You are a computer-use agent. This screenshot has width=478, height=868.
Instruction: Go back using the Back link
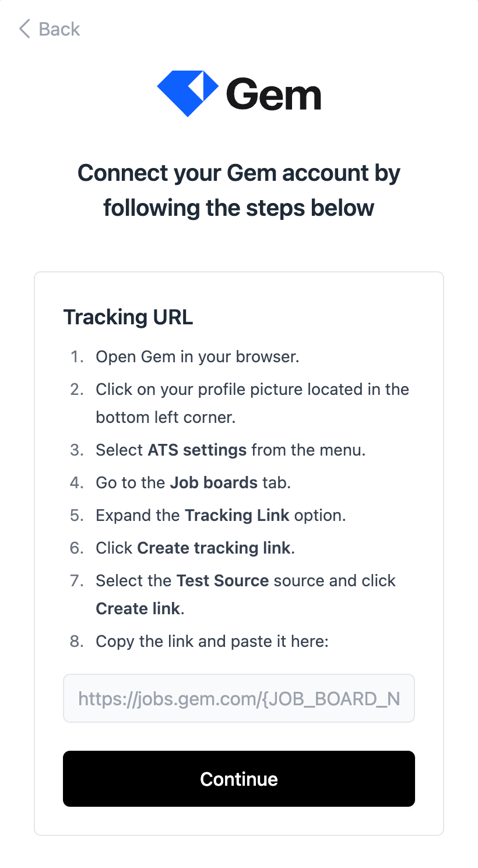[x=59, y=29]
